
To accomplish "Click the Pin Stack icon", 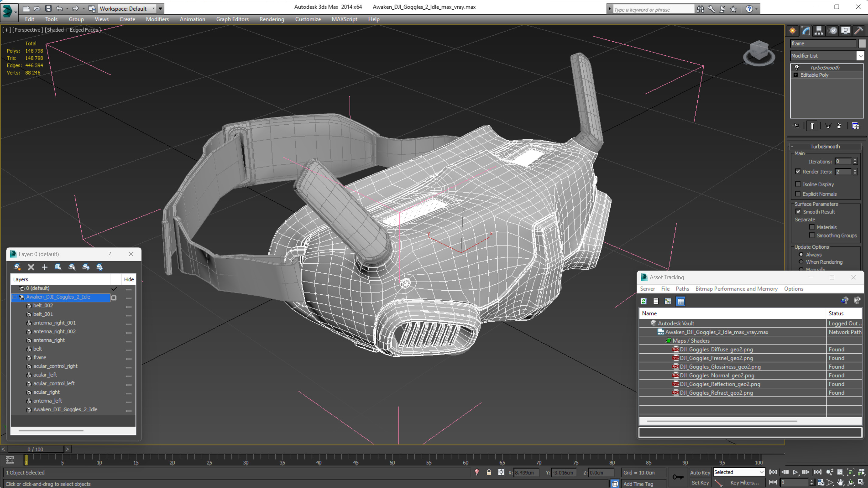I will (796, 126).
